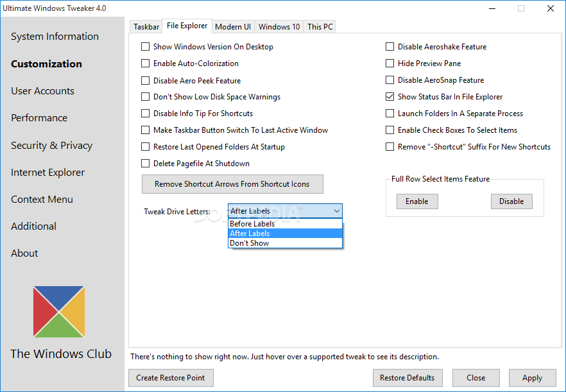Open User Accounts section
This screenshot has width=566, height=392.
pyautogui.click(x=42, y=91)
